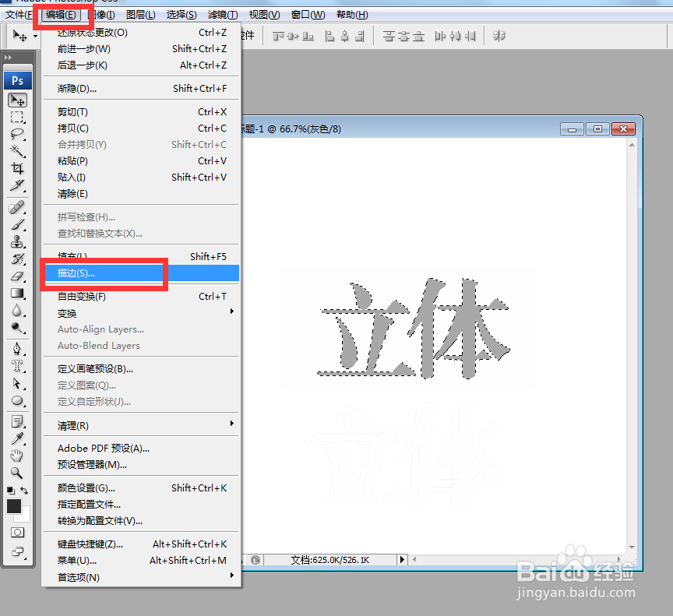This screenshot has width=673, height=616.
Task: Select the Dodge tool
Action: coord(17,328)
